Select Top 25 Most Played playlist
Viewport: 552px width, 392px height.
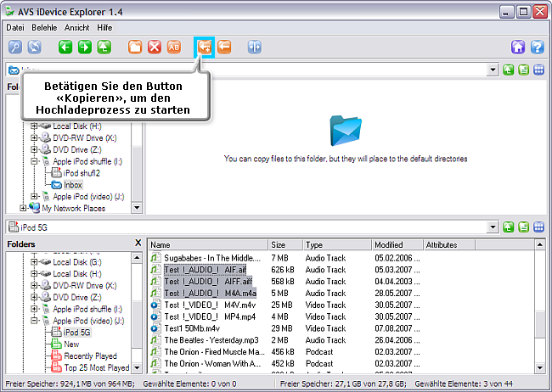97,367
